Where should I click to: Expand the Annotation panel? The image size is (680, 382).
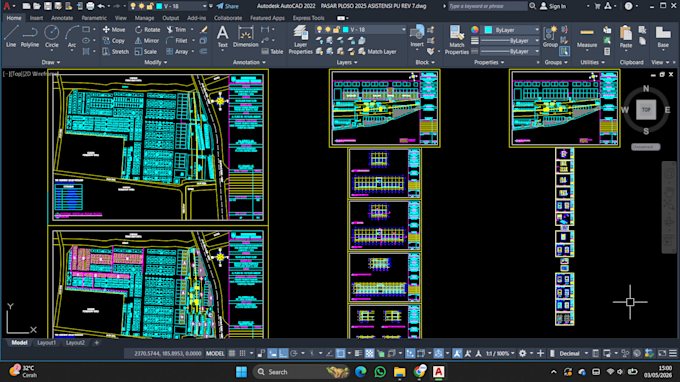click(x=249, y=62)
